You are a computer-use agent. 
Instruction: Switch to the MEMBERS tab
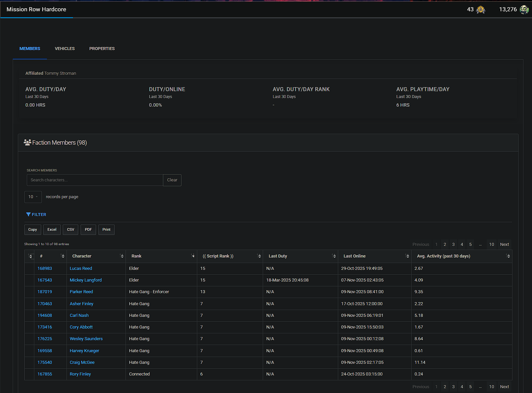(30, 49)
